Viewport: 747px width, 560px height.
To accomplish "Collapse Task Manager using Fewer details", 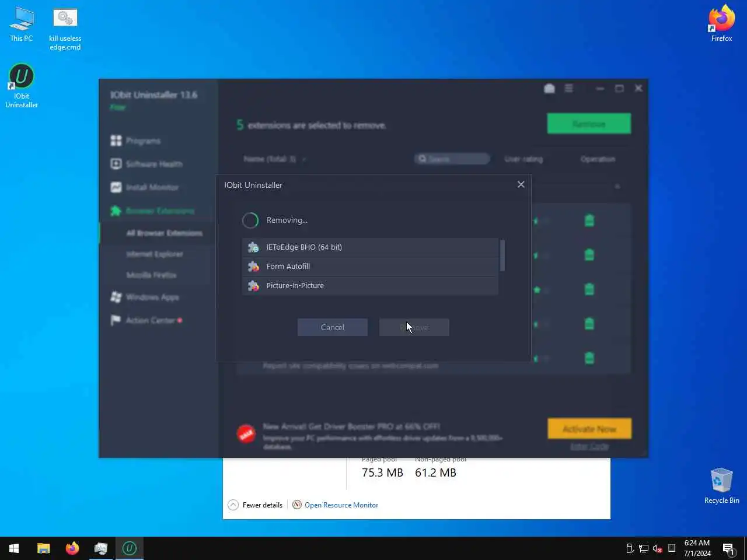I will click(255, 505).
